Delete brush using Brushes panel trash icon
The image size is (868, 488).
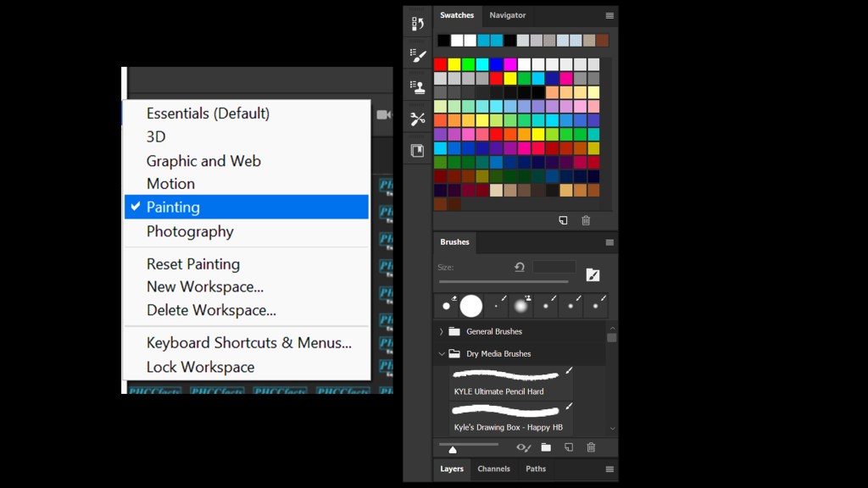pos(592,447)
